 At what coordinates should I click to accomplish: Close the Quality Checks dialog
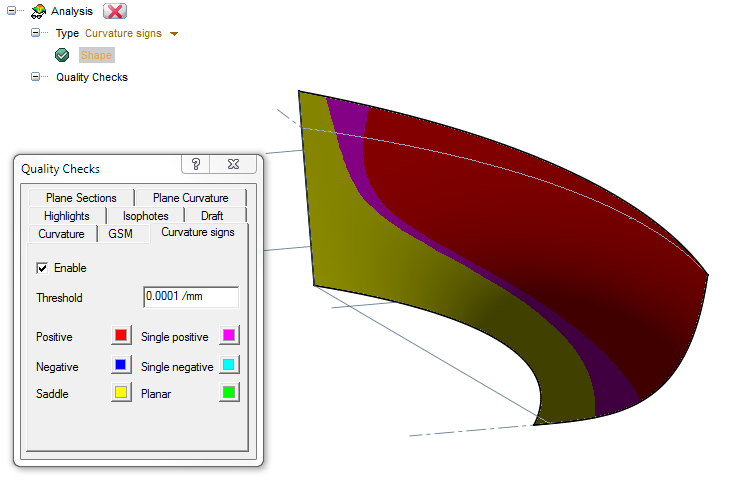[232, 166]
